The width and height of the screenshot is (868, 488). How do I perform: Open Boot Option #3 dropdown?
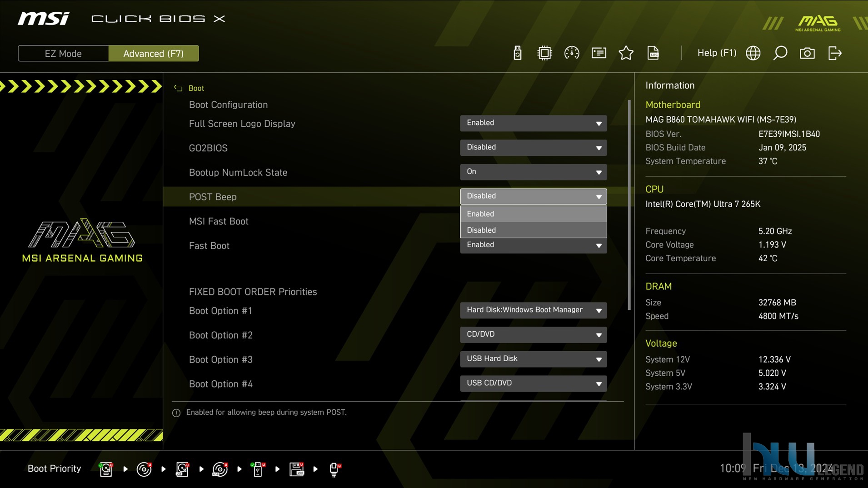coord(533,359)
